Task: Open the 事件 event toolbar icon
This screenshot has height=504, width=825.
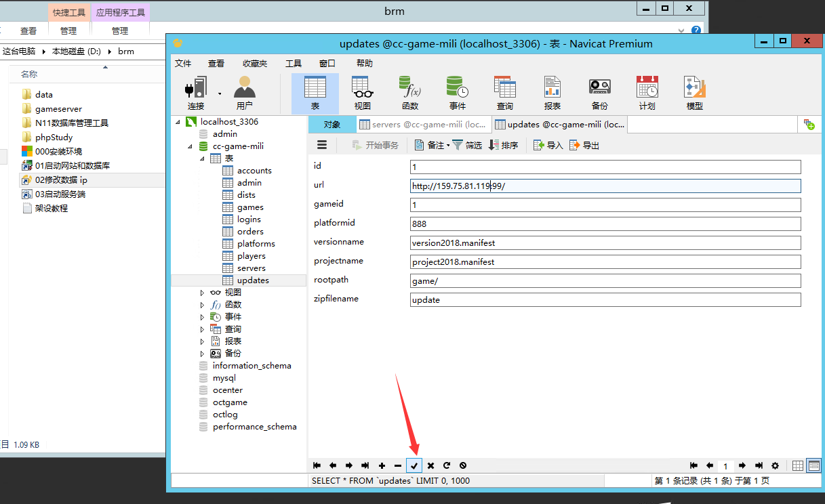Action: 458,93
